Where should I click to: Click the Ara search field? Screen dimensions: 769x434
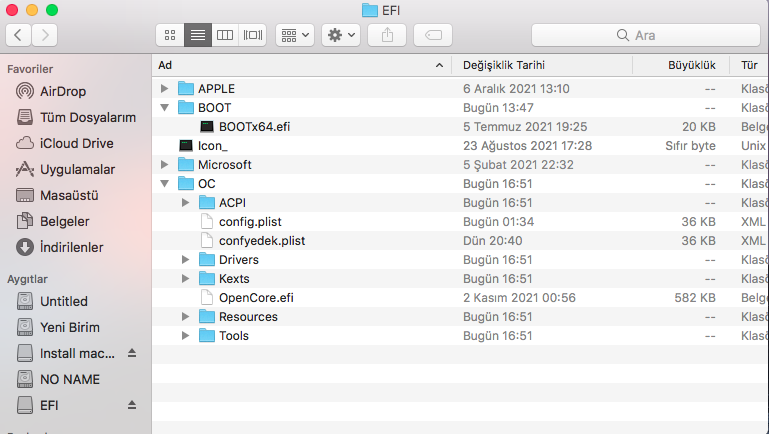coord(645,35)
